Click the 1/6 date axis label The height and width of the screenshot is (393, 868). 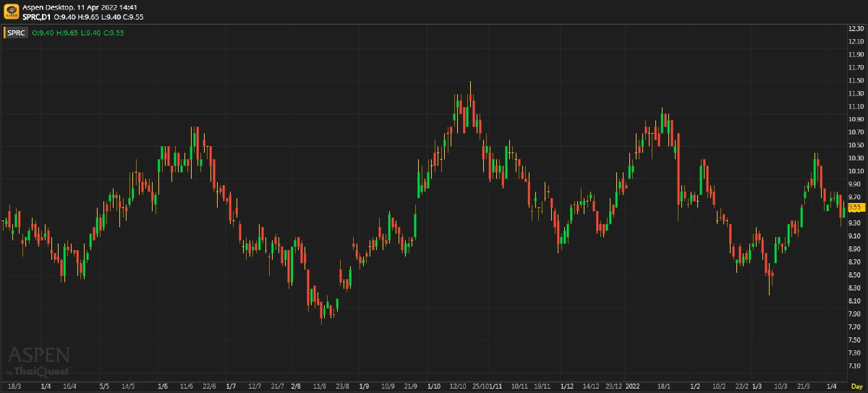pos(163,386)
